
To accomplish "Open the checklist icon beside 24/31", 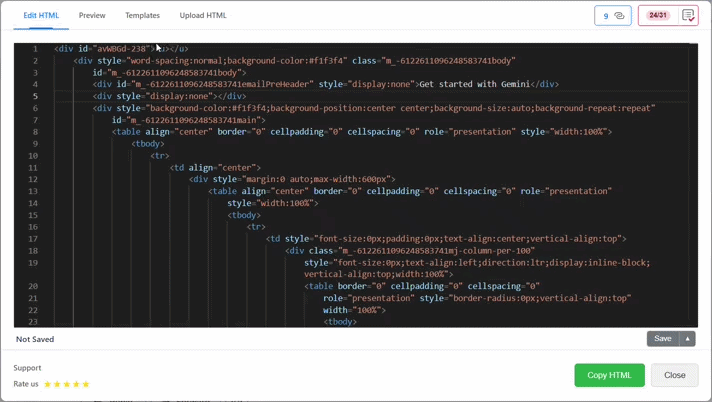I will [x=688, y=15].
